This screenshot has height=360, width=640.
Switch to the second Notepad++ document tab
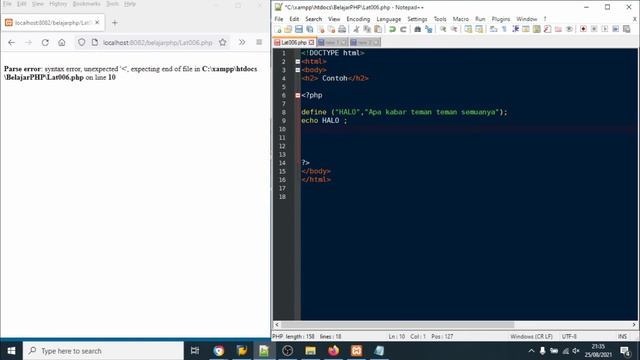coord(332,42)
